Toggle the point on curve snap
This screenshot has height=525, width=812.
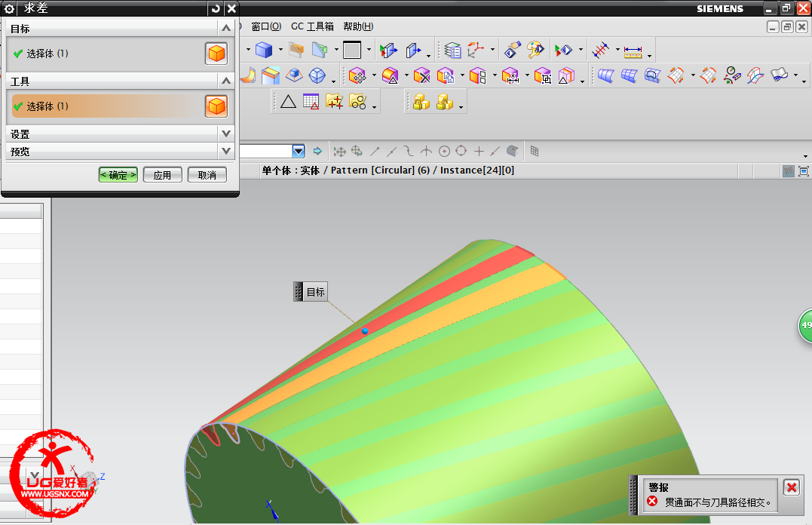pos(495,152)
